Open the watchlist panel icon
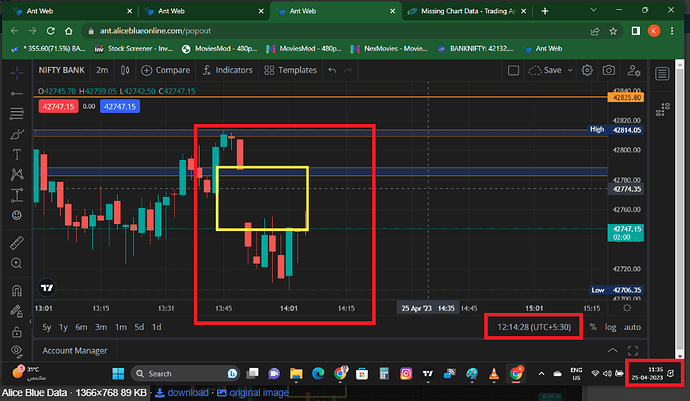 662,74
